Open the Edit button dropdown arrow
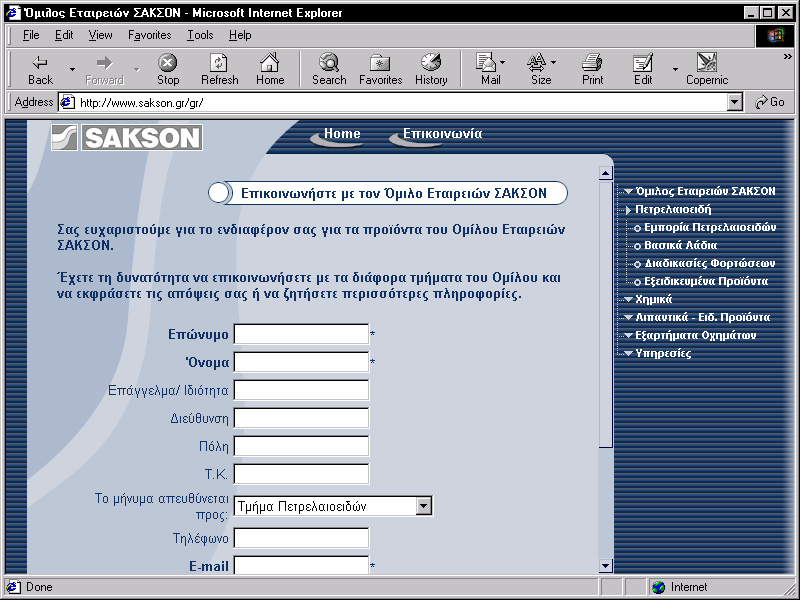This screenshot has height=600, width=800. (675, 69)
